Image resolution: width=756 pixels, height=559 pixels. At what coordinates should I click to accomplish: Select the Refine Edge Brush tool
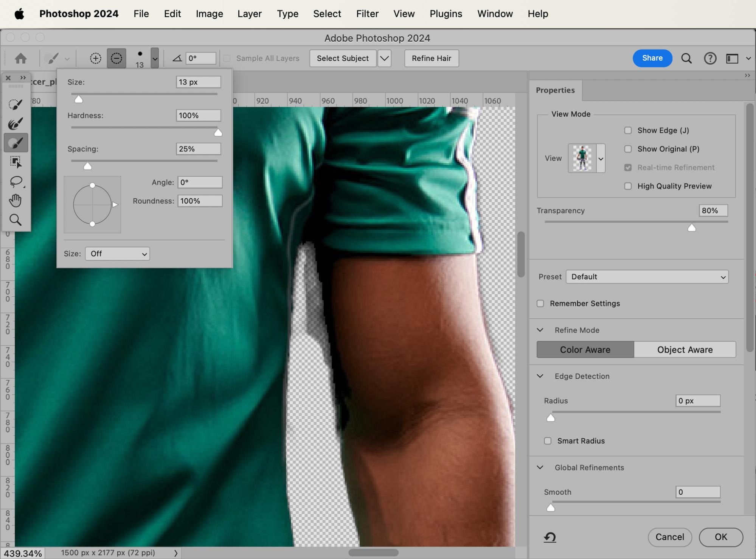tap(16, 123)
